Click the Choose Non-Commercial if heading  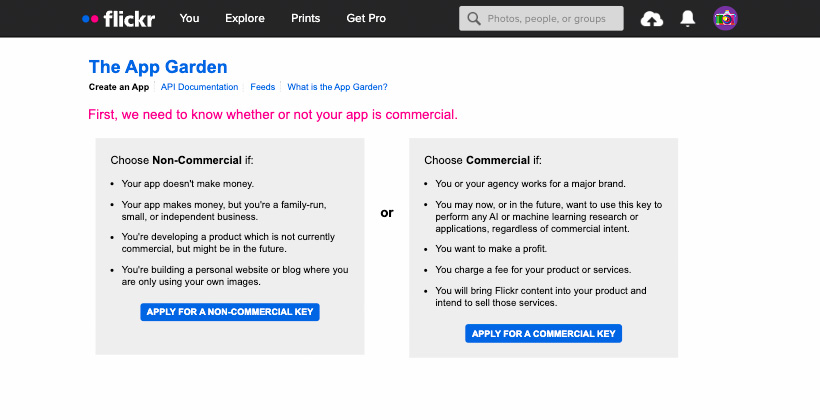coord(182,160)
